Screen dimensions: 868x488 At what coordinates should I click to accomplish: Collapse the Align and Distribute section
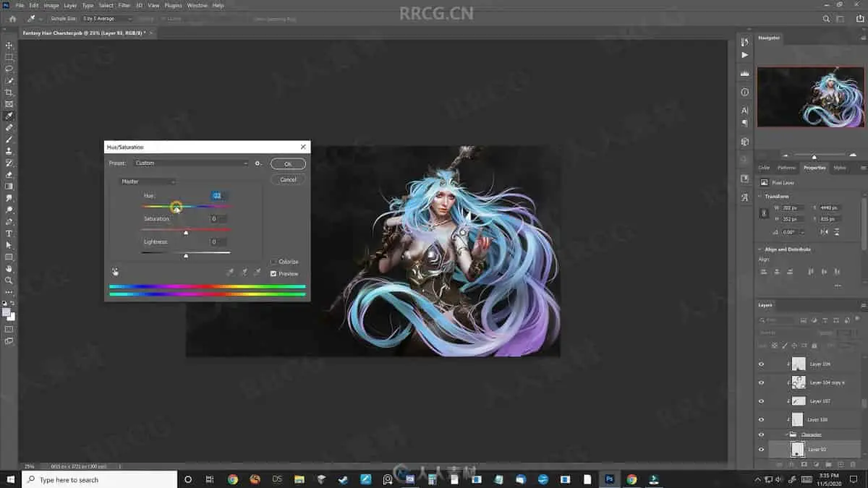pyautogui.click(x=760, y=249)
